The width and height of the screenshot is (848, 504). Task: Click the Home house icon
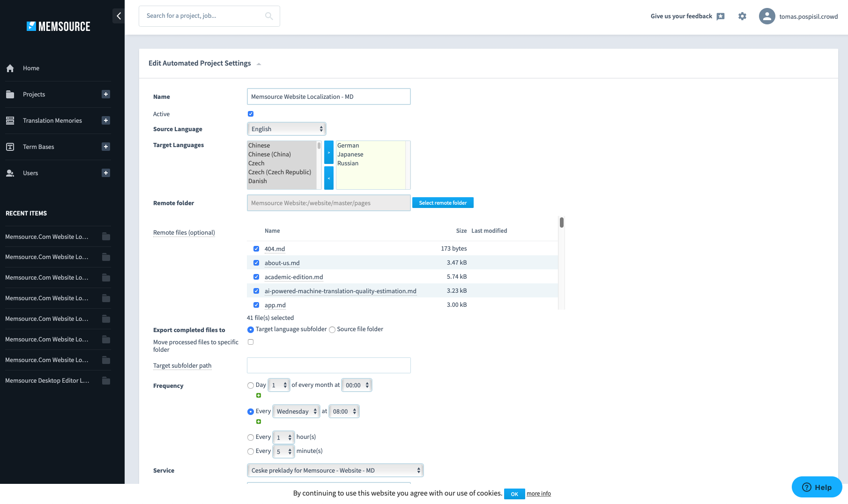click(x=10, y=68)
